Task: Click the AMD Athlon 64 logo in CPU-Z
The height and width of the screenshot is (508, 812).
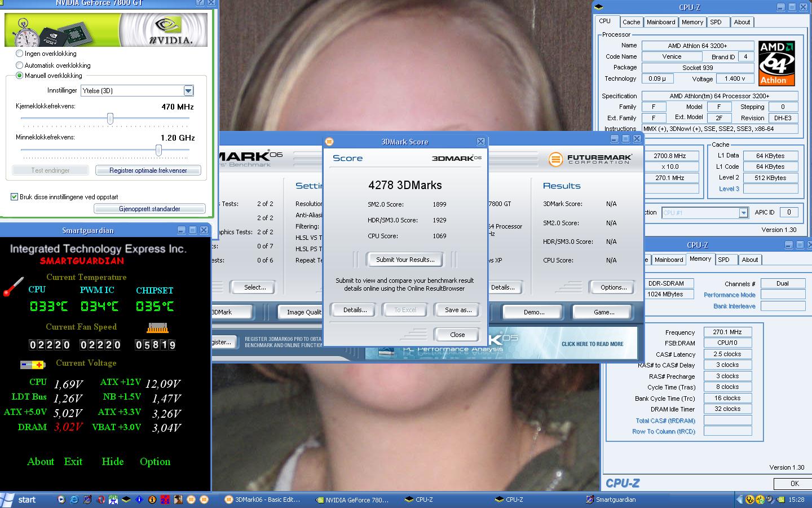Action: point(776,63)
